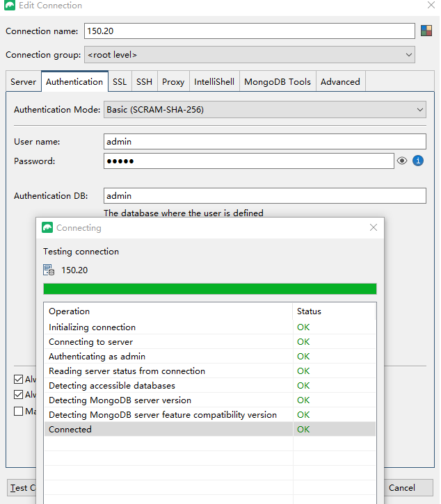Click the green connection progress bar
The width and height of the screenshot is (441, 504).
(210, 288)
